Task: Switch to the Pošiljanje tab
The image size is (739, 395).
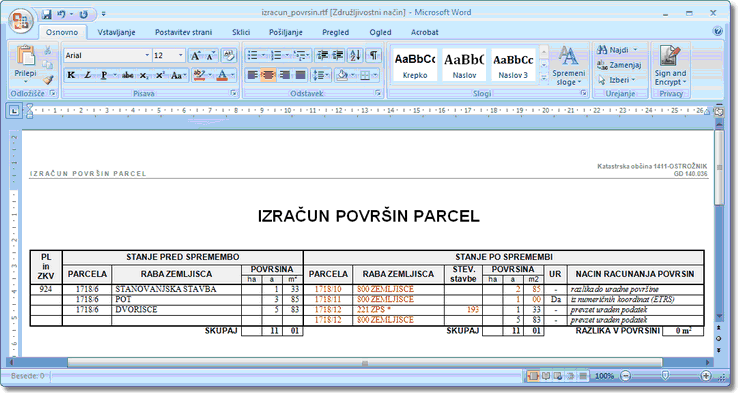Action: point(286,32)
